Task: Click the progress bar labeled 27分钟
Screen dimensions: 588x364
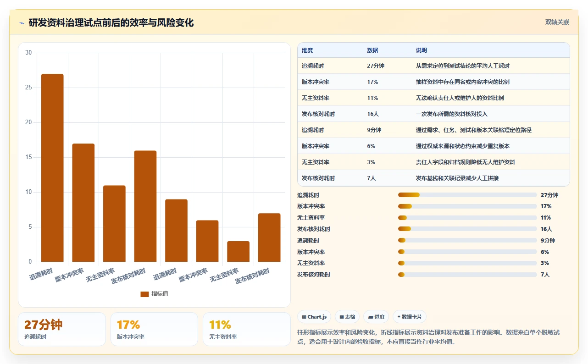Action: pyautogui.click(x=467, y=195)
